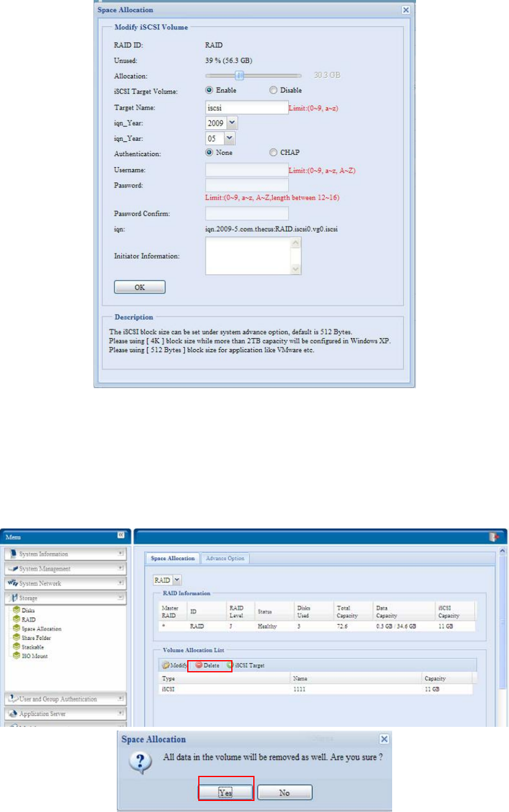The height and width of the screenshot is (812, 509).
Task: Click the Target Name field
Action: [x=247, y=107]
